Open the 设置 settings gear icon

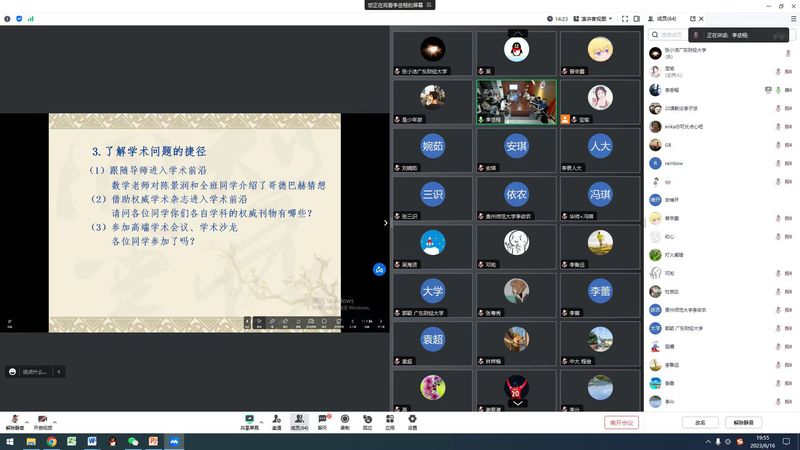(x=412, y=419)
